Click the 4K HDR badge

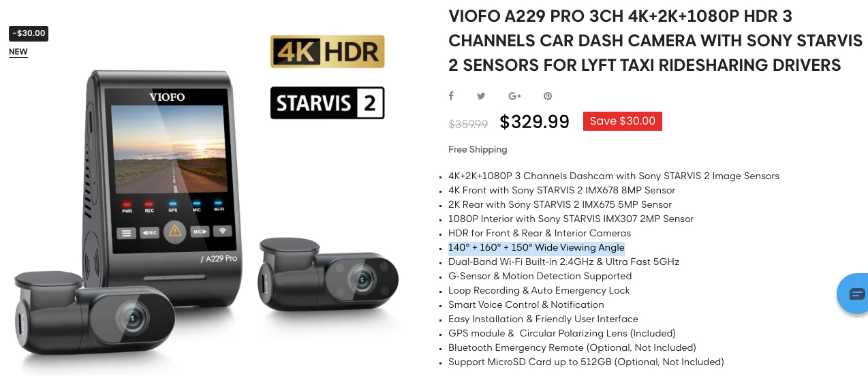(x=328, y=52)
